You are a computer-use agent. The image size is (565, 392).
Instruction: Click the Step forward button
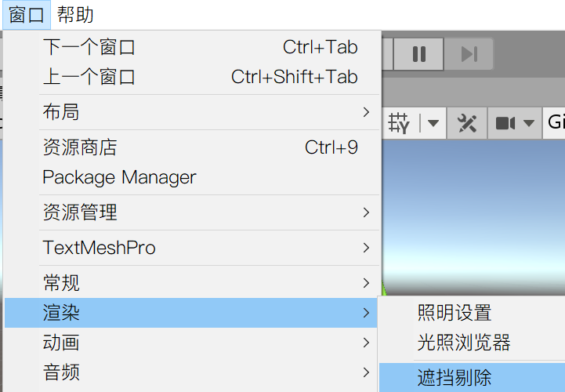tap(469, 53)
